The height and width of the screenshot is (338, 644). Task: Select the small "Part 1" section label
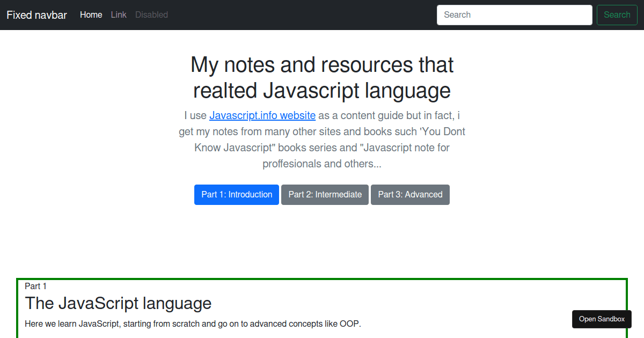pyautogui.click(x=36, y=286)
